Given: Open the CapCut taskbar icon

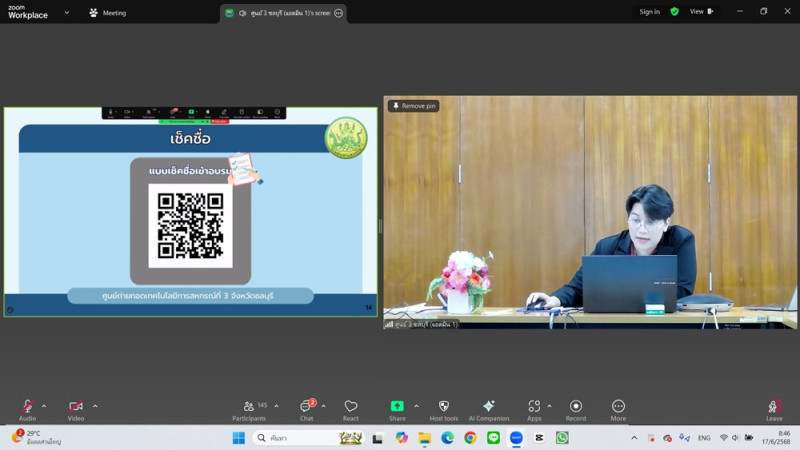Looking at the screenshot, I should click(x=539, y=438).
